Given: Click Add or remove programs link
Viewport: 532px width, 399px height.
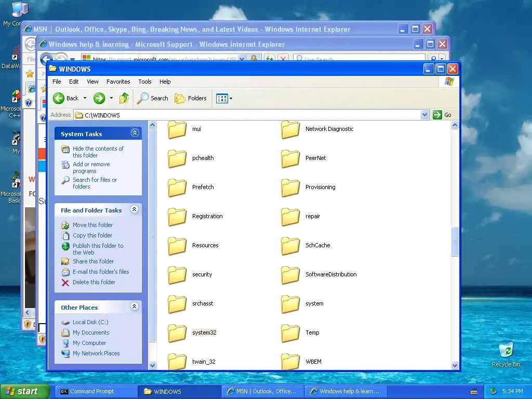Looking at the screenshot, I should click(x=91, y=168).
